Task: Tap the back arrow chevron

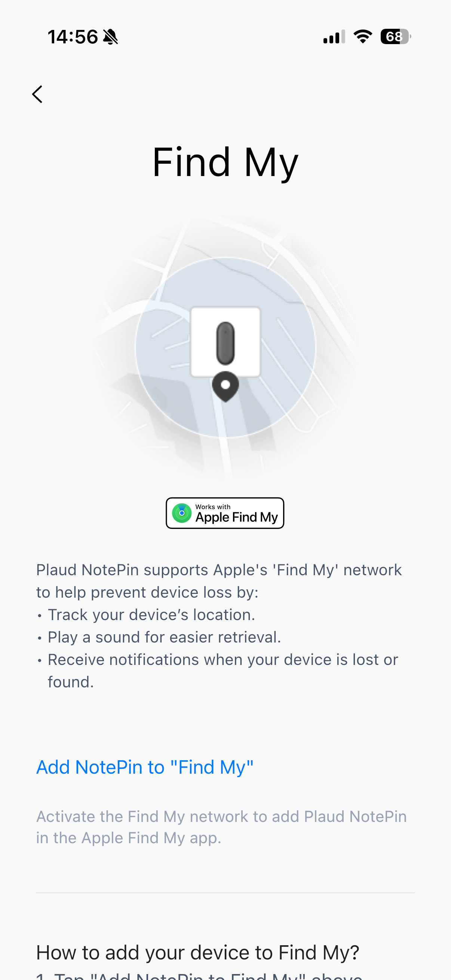Action: [x=37, y=94]
